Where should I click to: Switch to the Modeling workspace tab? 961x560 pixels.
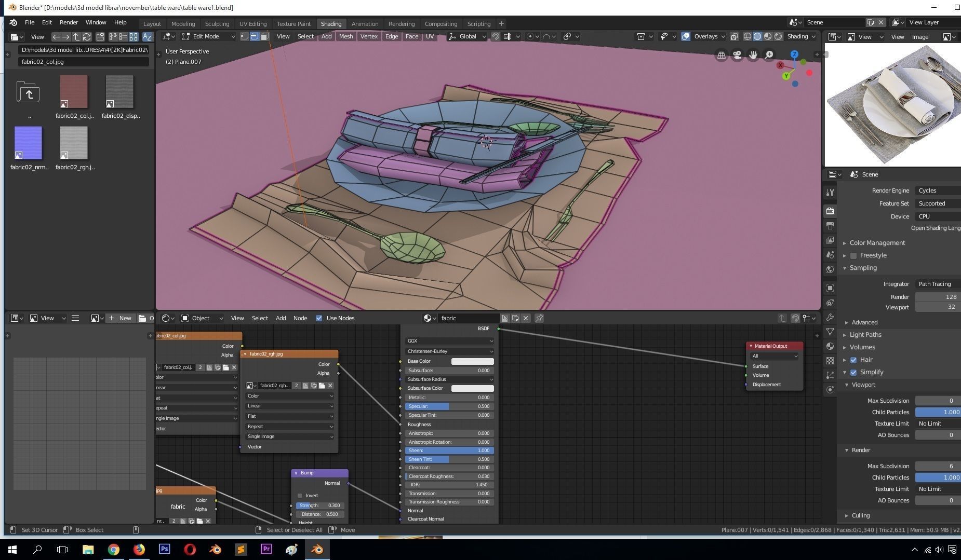click(183, 24)
